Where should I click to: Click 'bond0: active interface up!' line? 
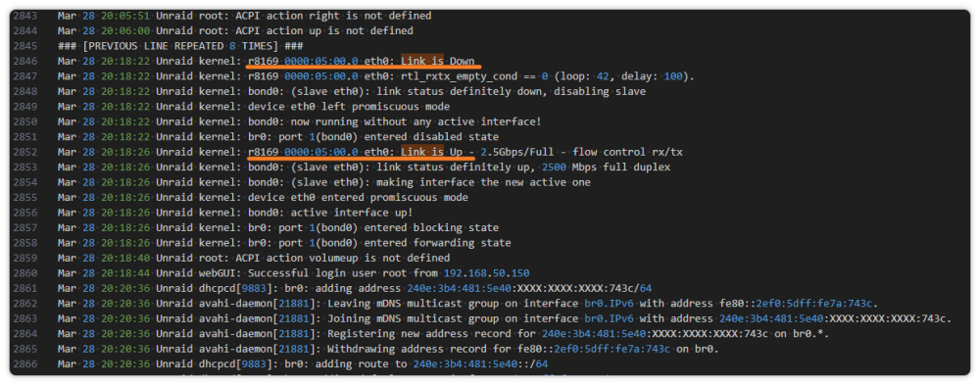[235, 213]
